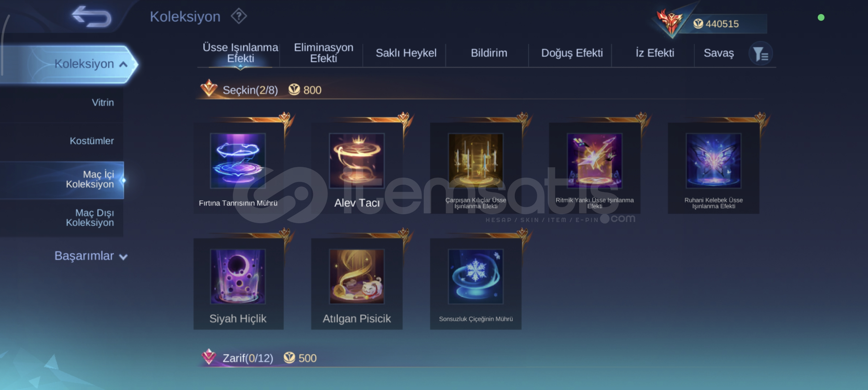
Task: Select Fırtına Tanrısının Mührü effect icon
Action: pos(238,161)
